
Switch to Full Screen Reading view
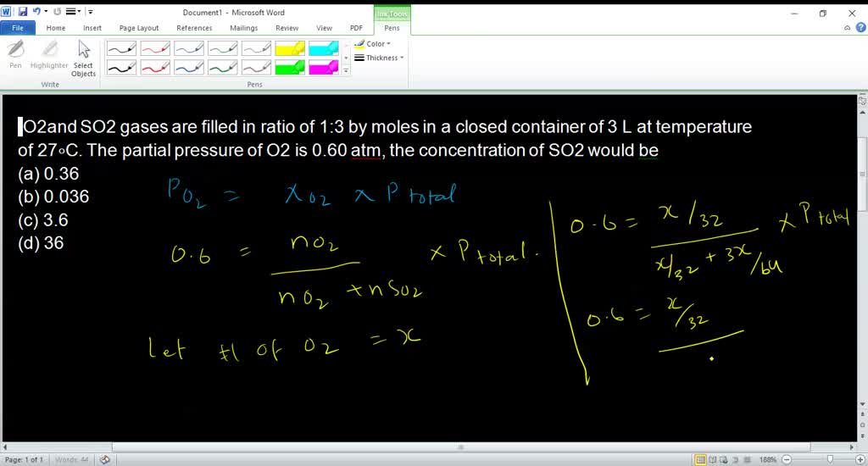pyautogui.click(x=712, y=459)
